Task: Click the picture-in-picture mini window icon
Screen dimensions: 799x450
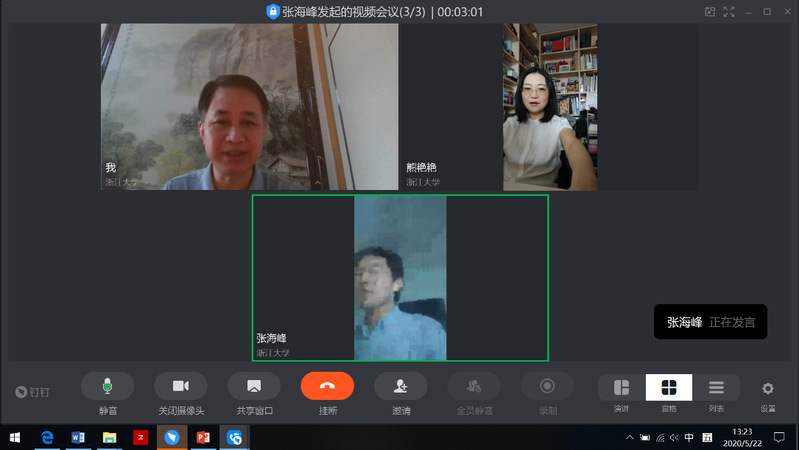Action: pos(710,12)
